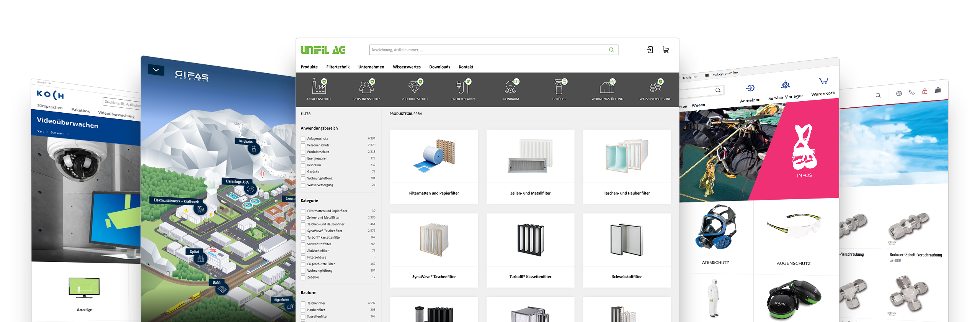The image size is (980, 322).
Task: Open the shopping cart in Unifil header
Action: pyautogui.click(x=666, y=50)
